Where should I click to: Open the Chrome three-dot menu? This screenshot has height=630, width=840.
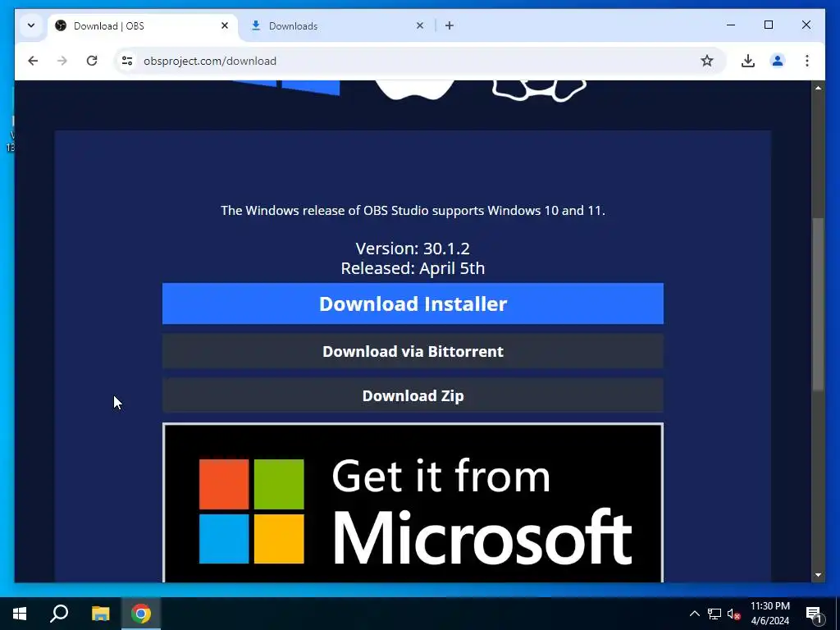807,61
